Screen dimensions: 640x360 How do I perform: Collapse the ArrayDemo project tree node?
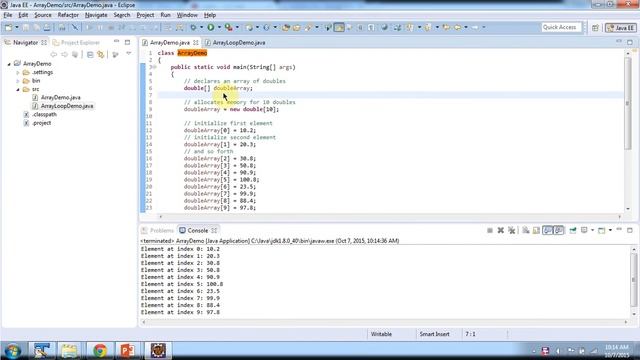(9, 64)
